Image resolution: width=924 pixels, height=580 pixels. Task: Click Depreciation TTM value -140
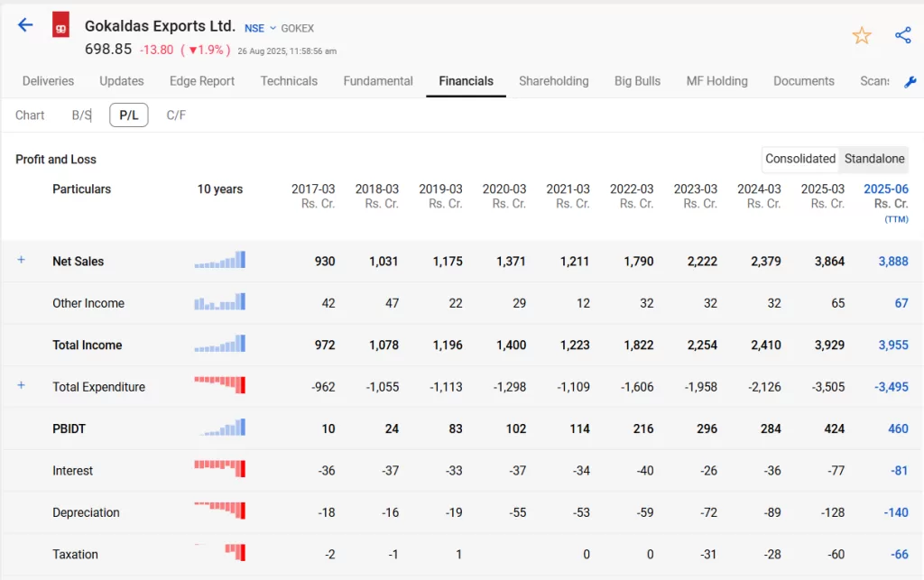896,512
